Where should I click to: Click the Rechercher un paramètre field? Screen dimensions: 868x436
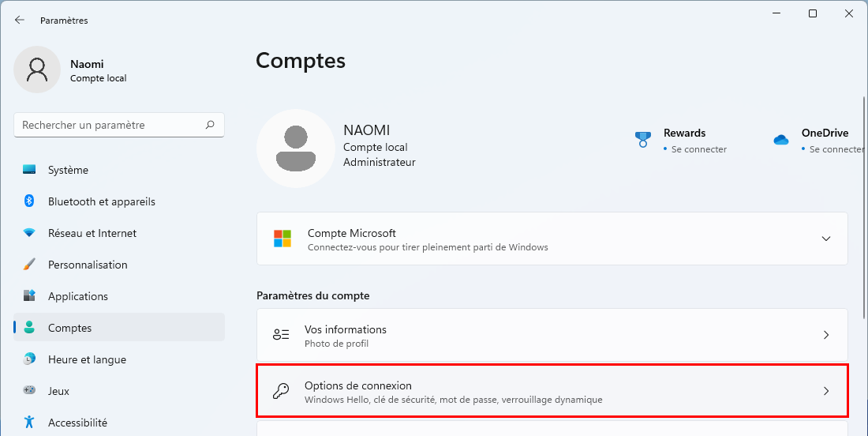pyautogui.click(x=119, y=126)
